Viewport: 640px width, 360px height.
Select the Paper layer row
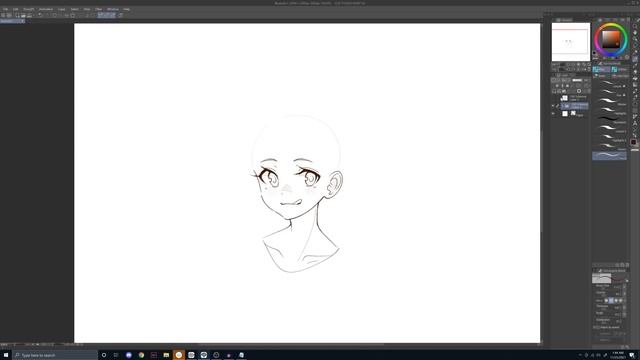click(575, 114)
